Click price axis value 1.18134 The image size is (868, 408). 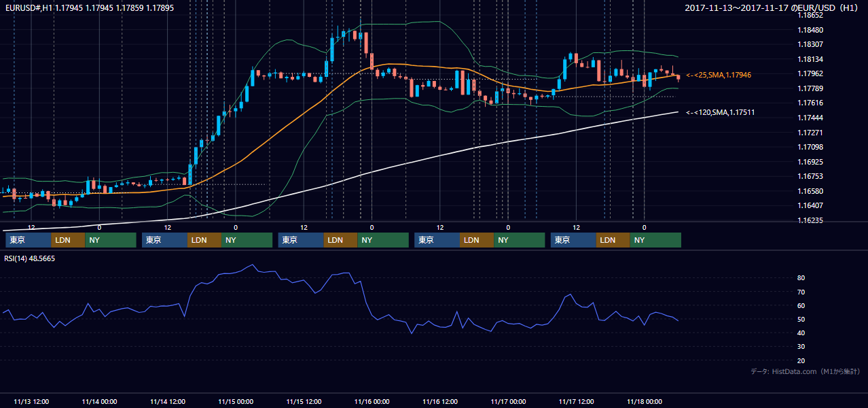[810, 59]
